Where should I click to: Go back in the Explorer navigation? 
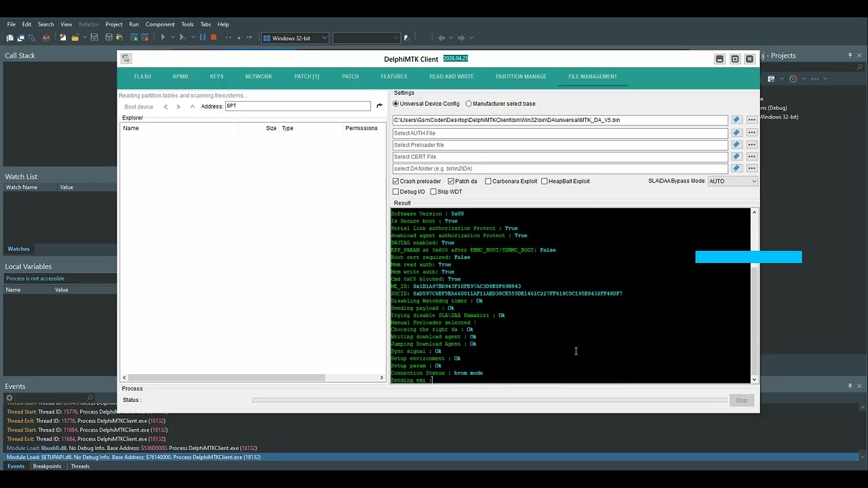[165, 106]
